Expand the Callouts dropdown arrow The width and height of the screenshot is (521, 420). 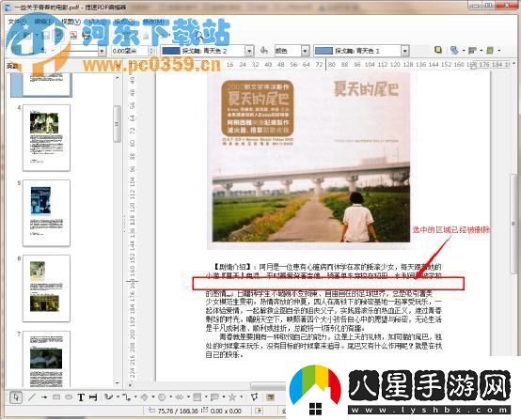point(224,397)
